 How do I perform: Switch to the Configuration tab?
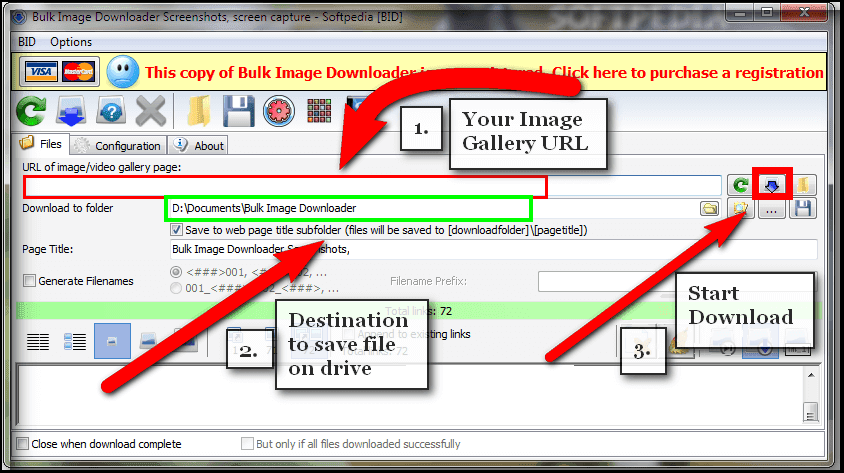point(118,146)
